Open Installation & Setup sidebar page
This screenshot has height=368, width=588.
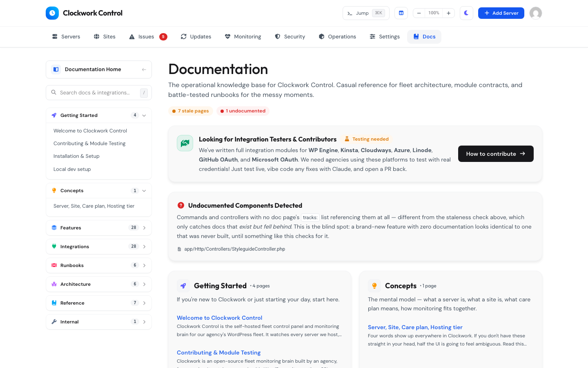[x=76, y=156]
